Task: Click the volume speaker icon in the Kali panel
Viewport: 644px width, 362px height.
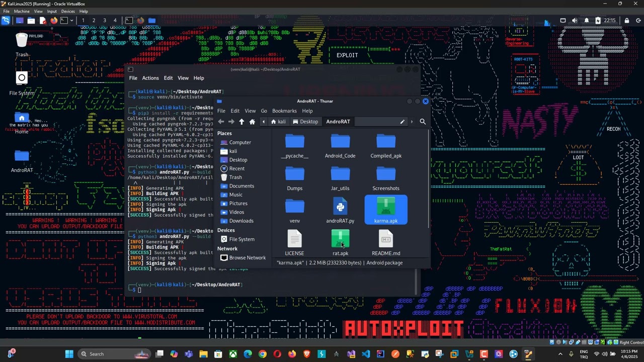Action: tap(575, 21)
